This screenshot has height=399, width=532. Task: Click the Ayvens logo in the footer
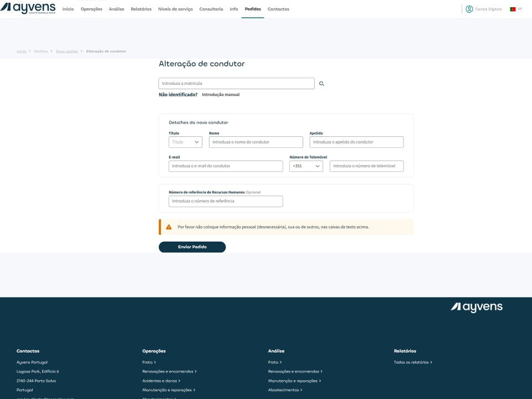477,307
